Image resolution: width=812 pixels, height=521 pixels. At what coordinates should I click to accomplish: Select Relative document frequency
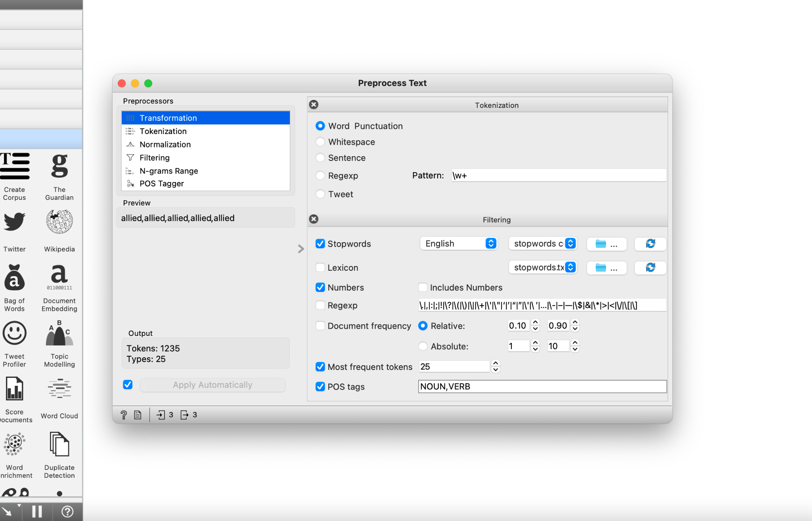[x=423, y=326]
